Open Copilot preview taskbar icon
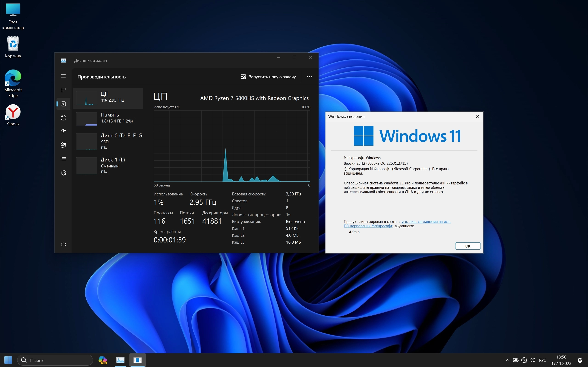The image size is (588, 367). click(x=102, y=360)
